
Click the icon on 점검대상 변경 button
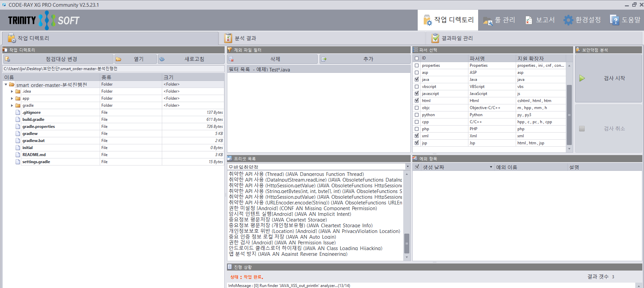point(8,59)
